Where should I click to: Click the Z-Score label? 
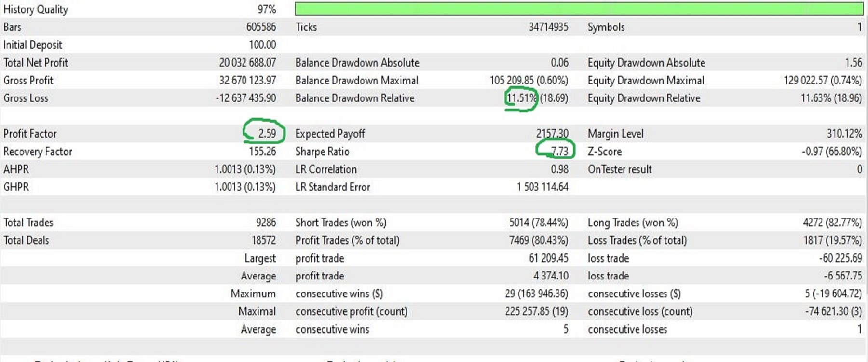(605, 152)
